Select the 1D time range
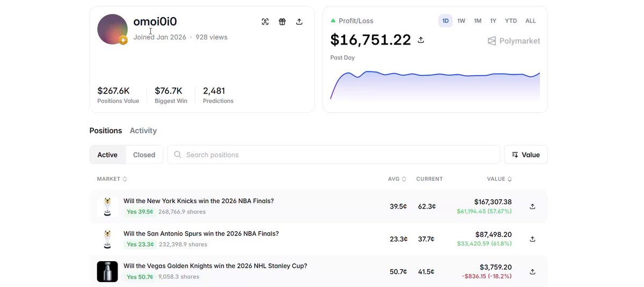Screen dimensions: 644x287 445,21
